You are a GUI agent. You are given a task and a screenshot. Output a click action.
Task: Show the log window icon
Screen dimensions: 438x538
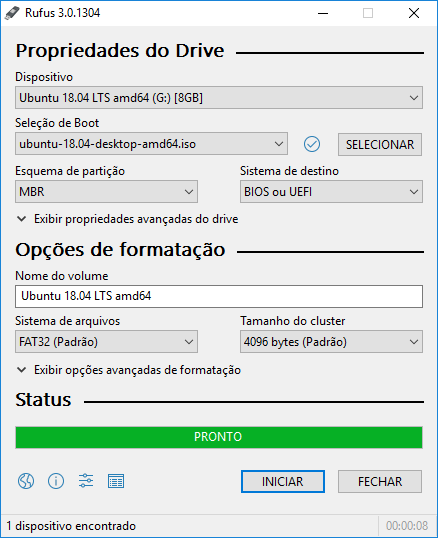[116, 481]
